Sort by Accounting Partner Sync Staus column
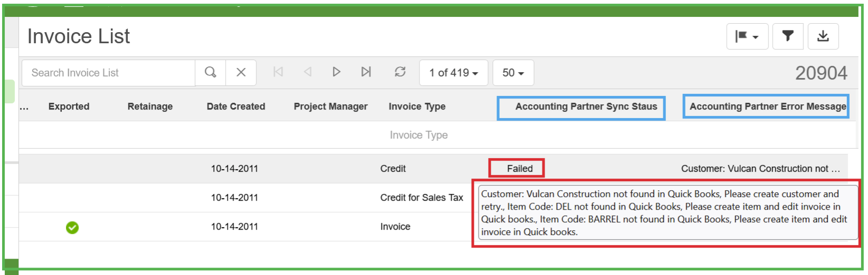The height and width of the screenshot is (275, 868). coord(586,106)
